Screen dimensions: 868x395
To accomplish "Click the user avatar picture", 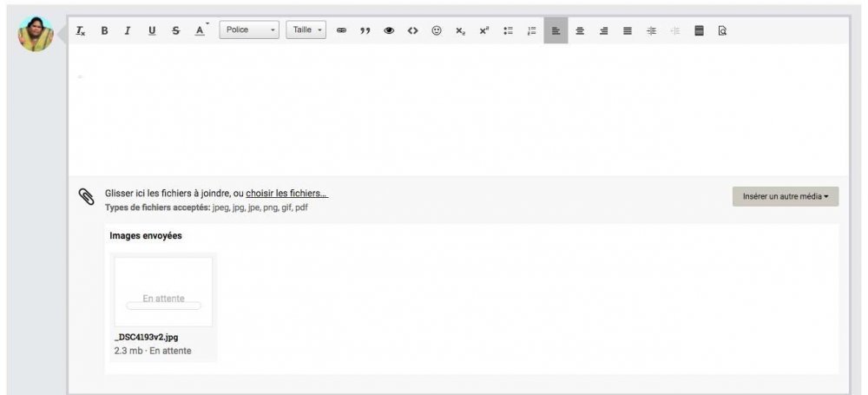I will [36, 35].
